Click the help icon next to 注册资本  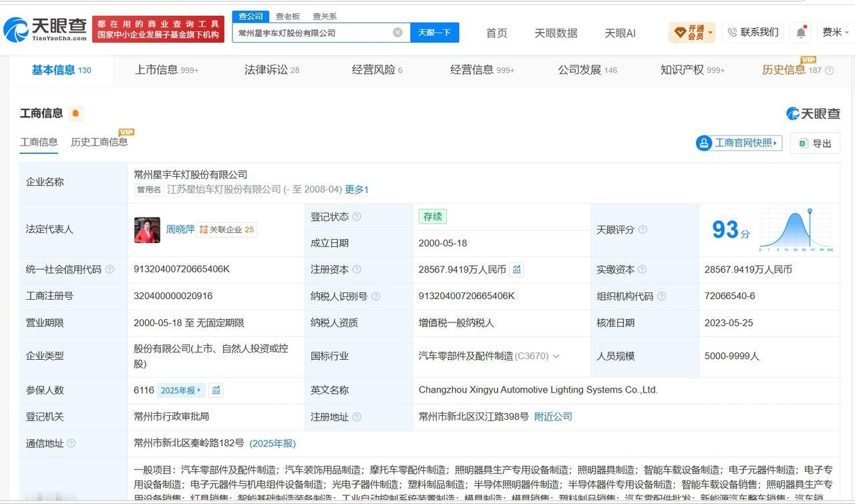click(357, 270)
